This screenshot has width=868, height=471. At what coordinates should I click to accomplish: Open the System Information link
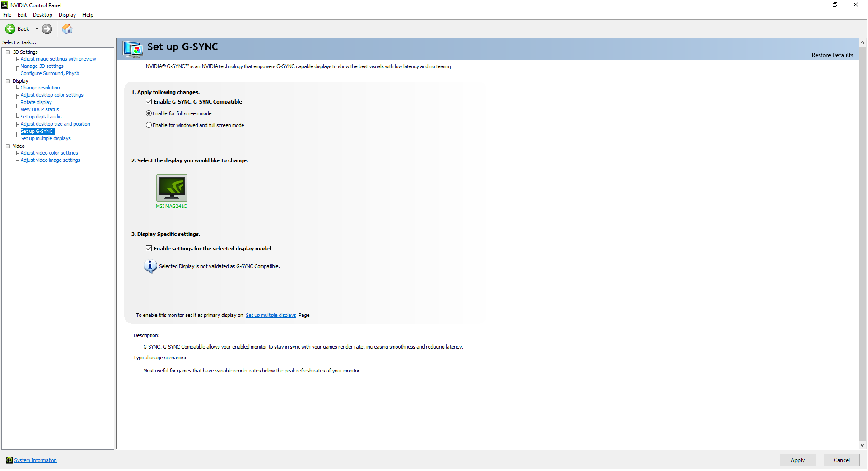click(x=35, y=461)
